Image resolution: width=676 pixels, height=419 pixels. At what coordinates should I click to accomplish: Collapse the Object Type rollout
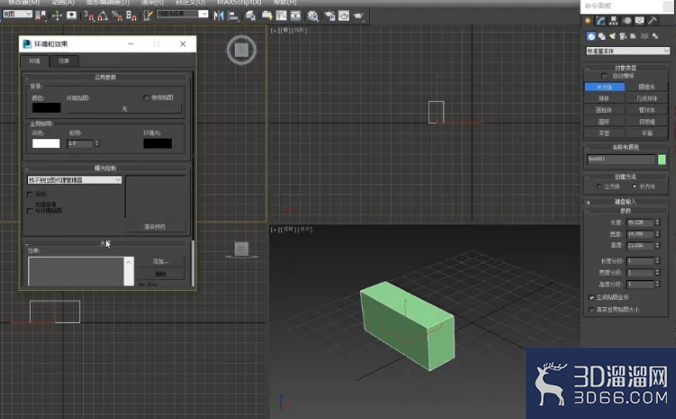pos(626,68)
